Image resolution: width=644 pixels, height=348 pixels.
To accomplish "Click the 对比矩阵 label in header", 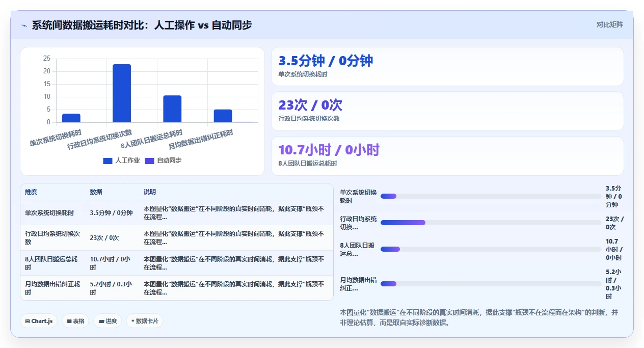I will pos(609,24).
